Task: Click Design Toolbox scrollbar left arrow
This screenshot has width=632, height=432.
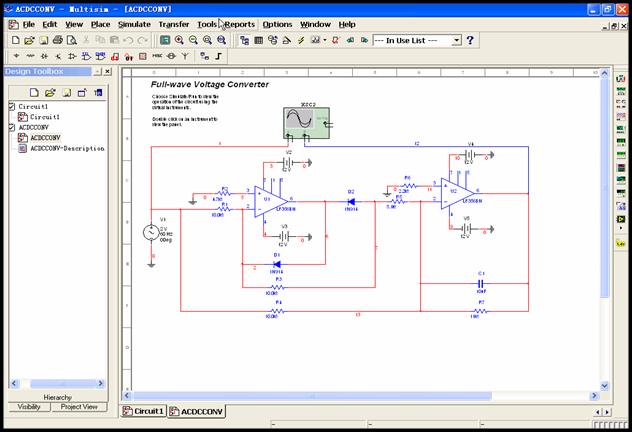Action: (14, 383)
